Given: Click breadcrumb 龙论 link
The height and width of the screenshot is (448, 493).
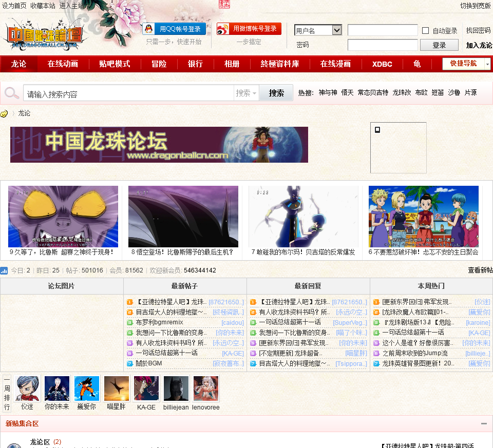Looking at the screenshot, I should click(24, 113).
